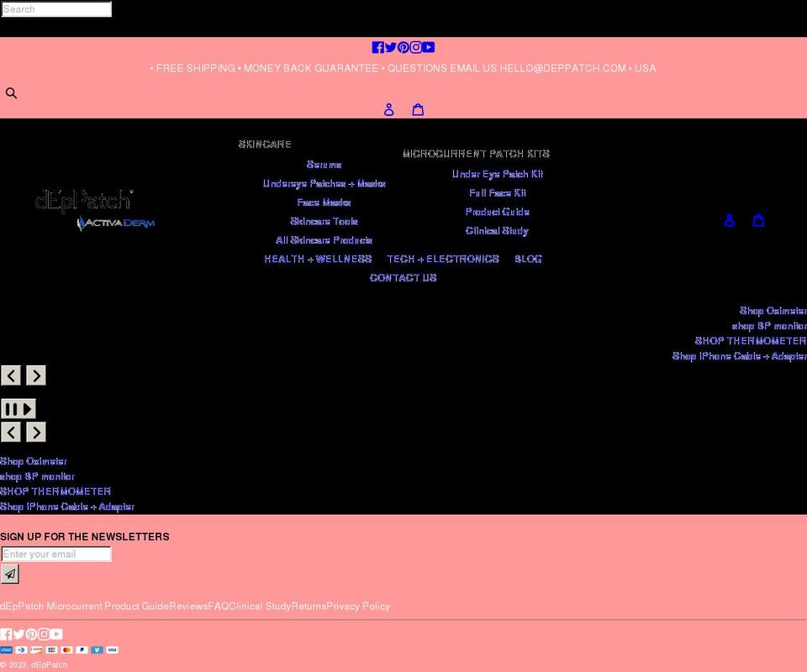The image size is (807, 672).
Task: Submit newsletter with the paper plane button
Action: point(10,574)
